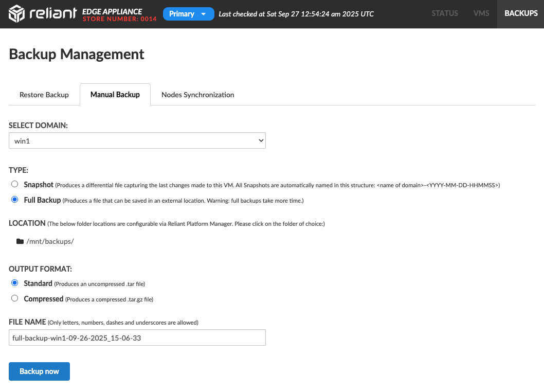Open the Primary node dropdown

coord(188,14)
